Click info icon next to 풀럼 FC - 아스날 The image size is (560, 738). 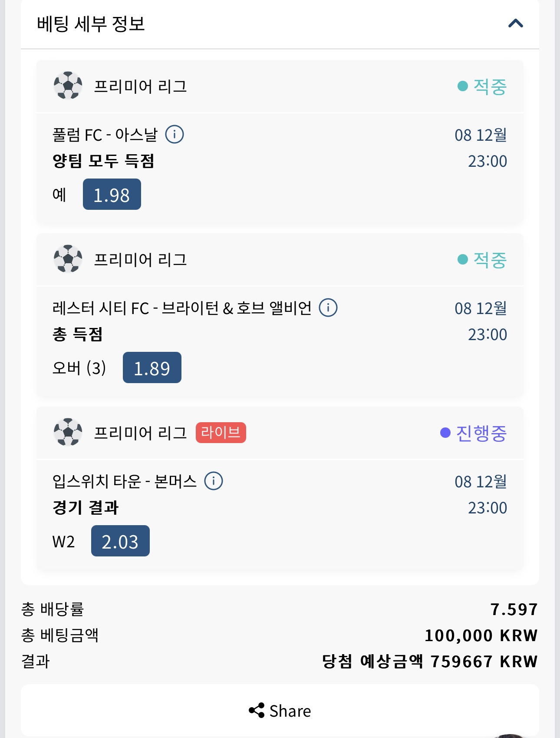(x=175, y=134)
